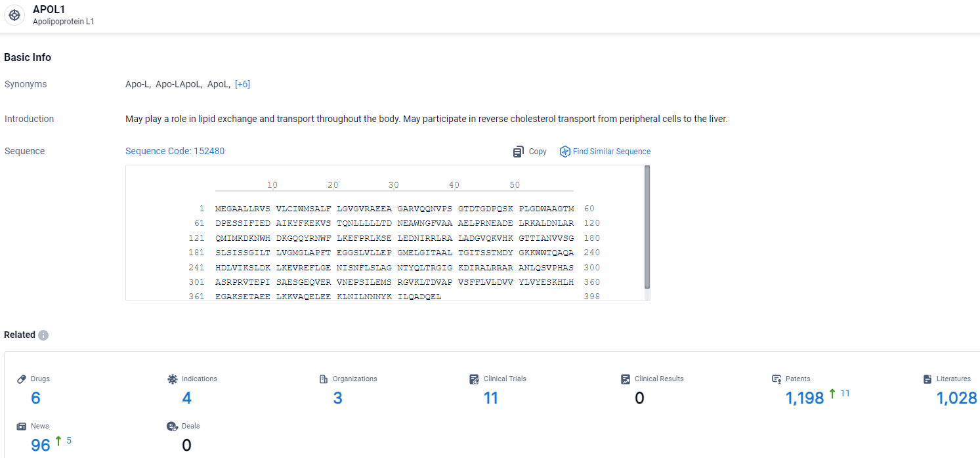Image resolution: width=980 pixels, height=458 pixels.
Task: Click the Deals icon
Action: pyautogui.click(x=173, y=427)
